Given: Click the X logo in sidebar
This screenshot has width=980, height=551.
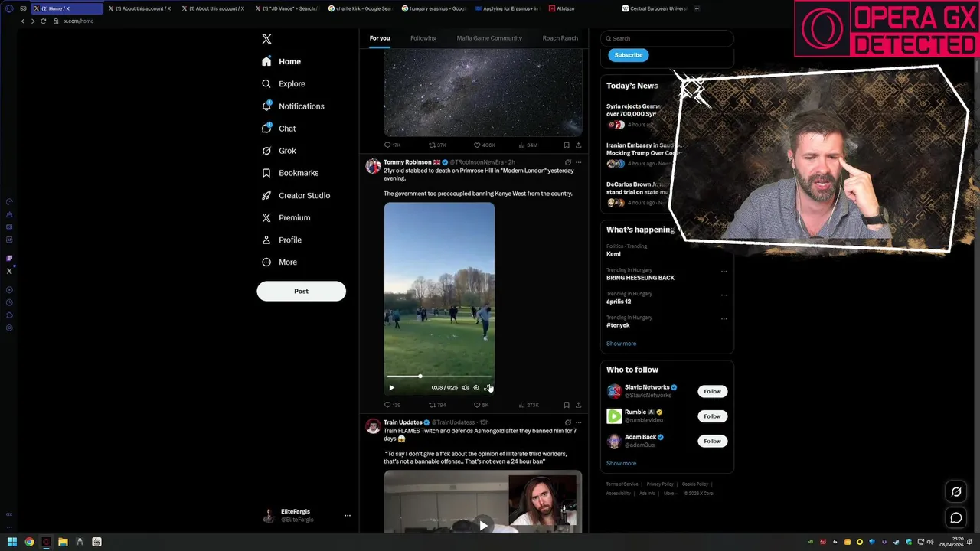Looking at the screenshot, I should coord(266,39).
